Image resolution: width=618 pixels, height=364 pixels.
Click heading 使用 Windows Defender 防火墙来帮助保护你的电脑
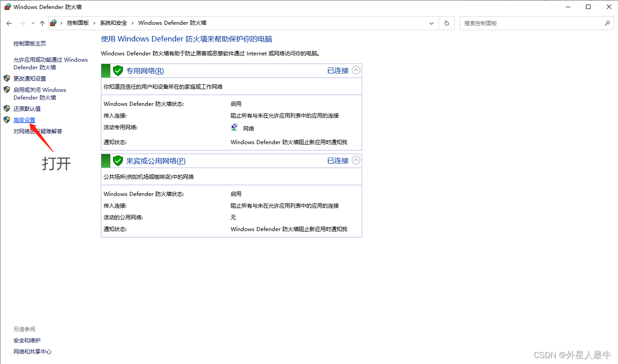[x=186, y=39]
